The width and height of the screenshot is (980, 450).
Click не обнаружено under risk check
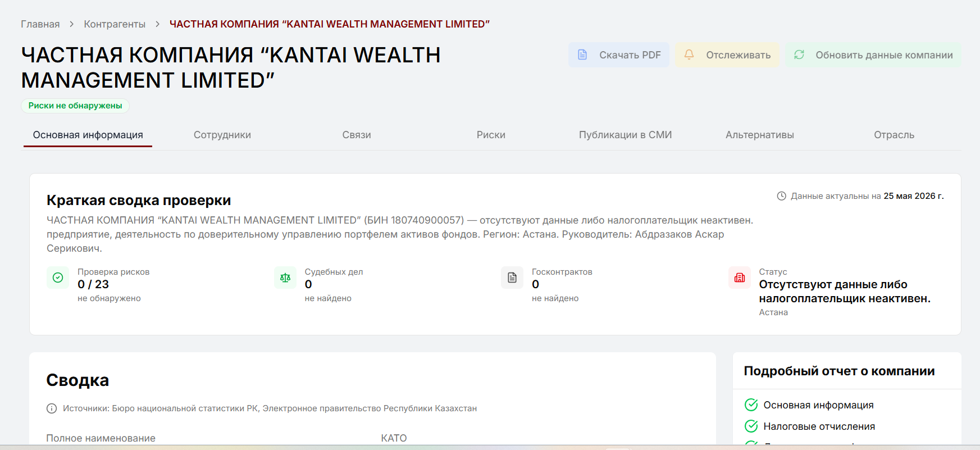pos(109,298)
